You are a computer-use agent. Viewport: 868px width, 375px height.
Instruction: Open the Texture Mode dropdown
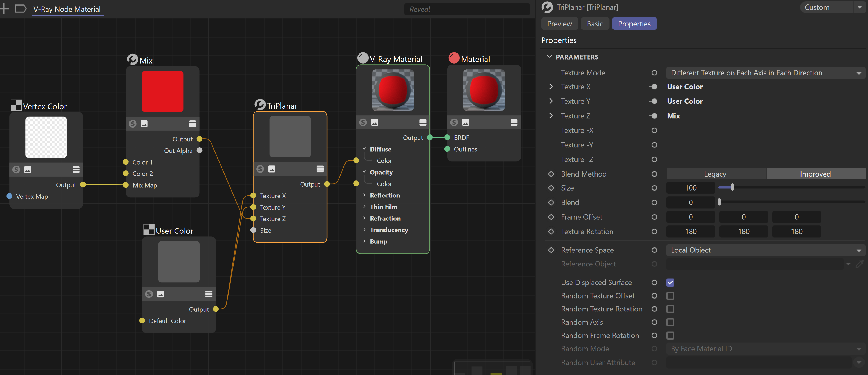pyautogui.click(x=766, y=73)
